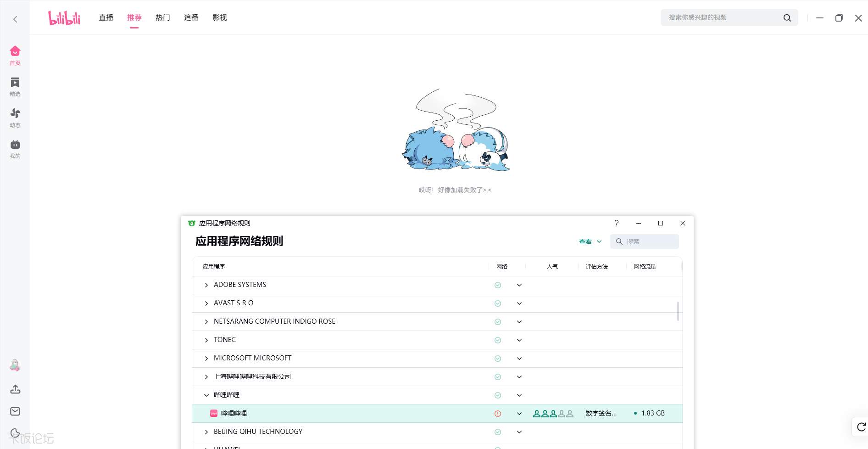868x449 pixels.
Task: Open network dropdown for BEIJING QIHU TECHNOLOGY
Action: (519, 432)
